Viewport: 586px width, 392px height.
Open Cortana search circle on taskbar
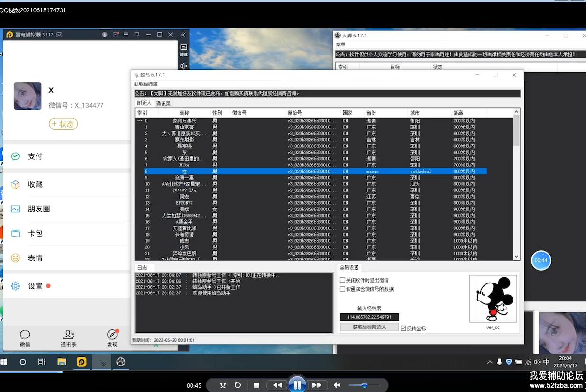tap(23, 362)
